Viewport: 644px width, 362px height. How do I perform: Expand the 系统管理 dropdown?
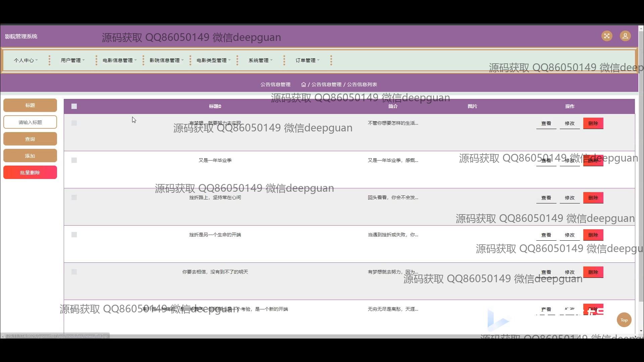pos(261,60)
